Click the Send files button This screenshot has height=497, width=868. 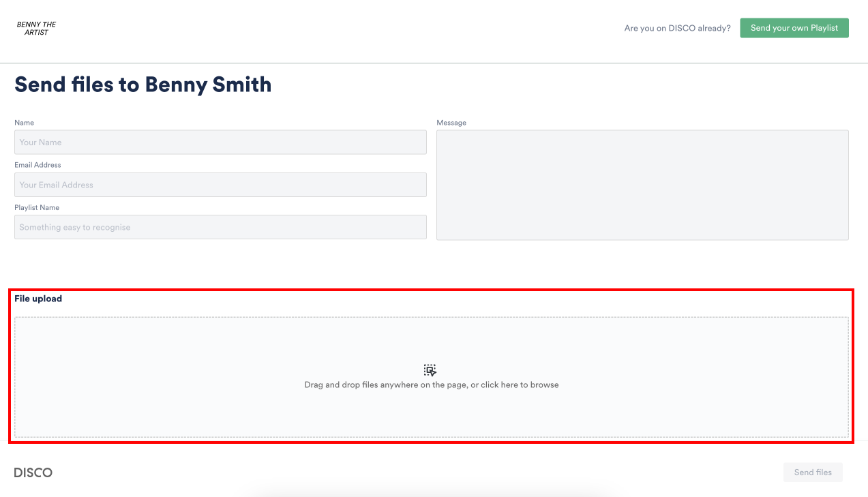point(813,472)
